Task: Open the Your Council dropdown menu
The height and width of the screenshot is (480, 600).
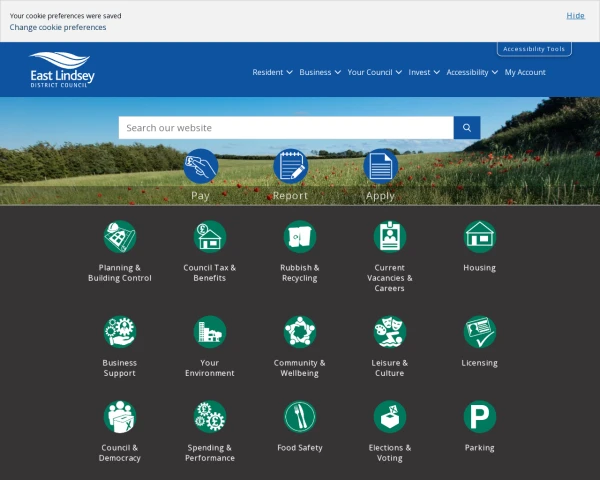Action: (x=374, y=73)
